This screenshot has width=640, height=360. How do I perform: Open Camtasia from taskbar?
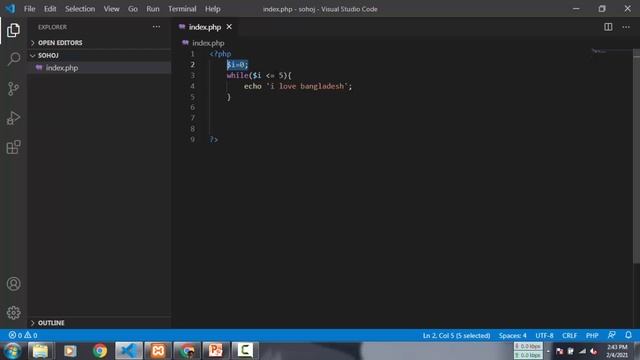click(244, 351)
